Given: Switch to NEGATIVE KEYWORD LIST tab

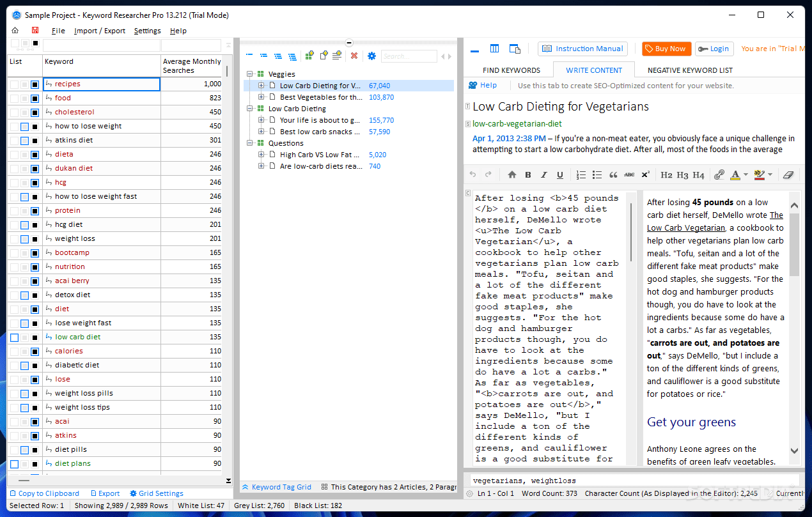Looking at the screenshot, I should (690, 70).
